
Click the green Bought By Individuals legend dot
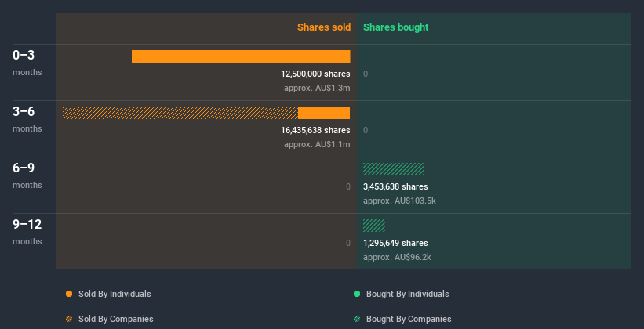[x=357, y=294]
